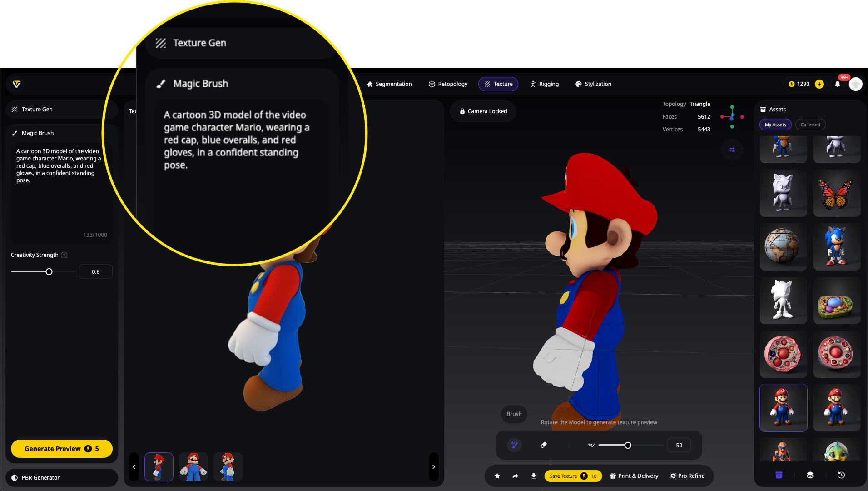The image size is (868, 491).
Task: Click the Triangle topology value
Action: pyautogui.click(x=700, y=104)
